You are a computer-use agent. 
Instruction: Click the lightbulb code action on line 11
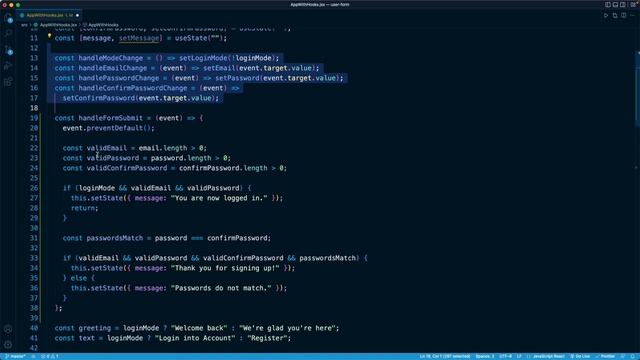pyautogui.click(x=49, y=36)
